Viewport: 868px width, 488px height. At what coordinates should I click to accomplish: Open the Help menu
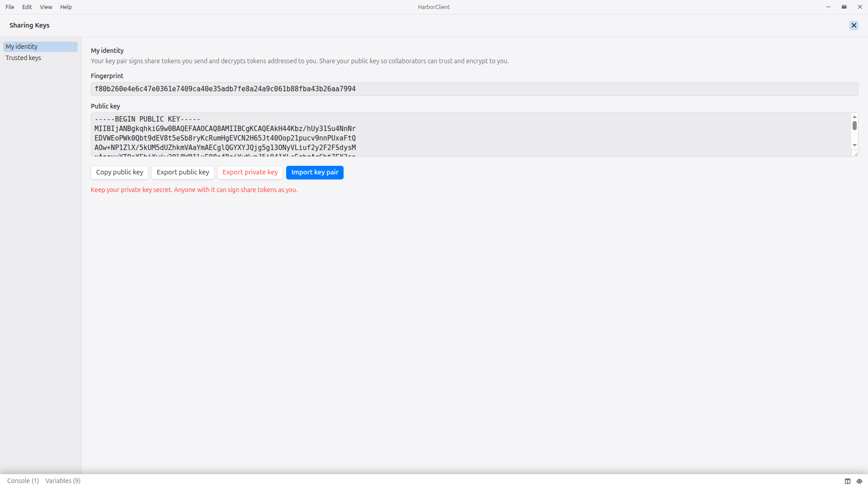click(66, 7)
